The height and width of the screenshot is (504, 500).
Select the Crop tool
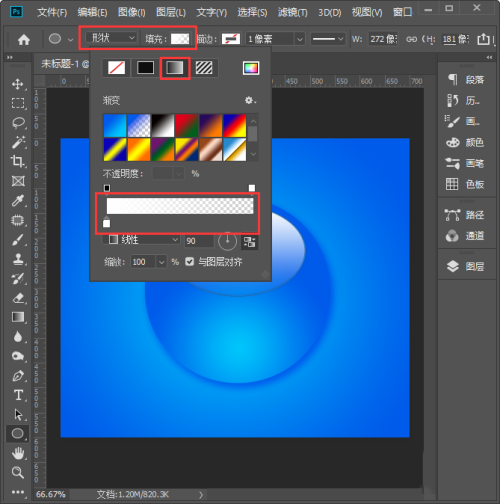click(18, 162)
